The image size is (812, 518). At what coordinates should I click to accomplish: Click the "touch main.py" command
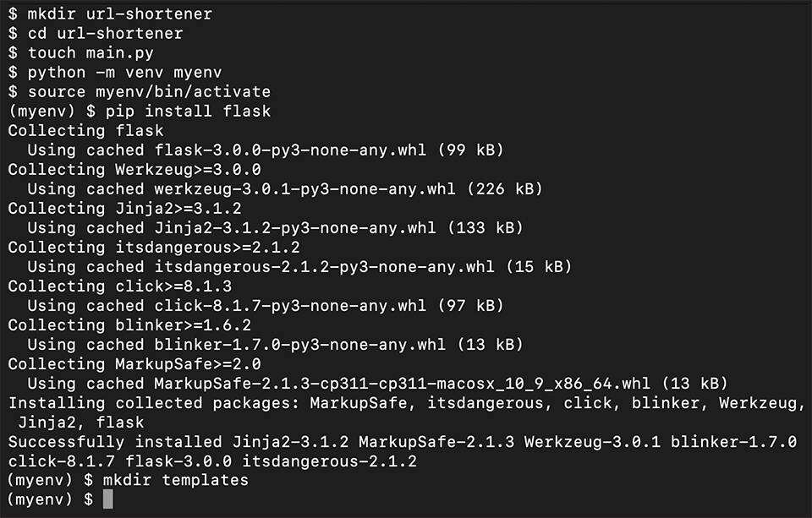pyautogui.click(x=91, y=52)
